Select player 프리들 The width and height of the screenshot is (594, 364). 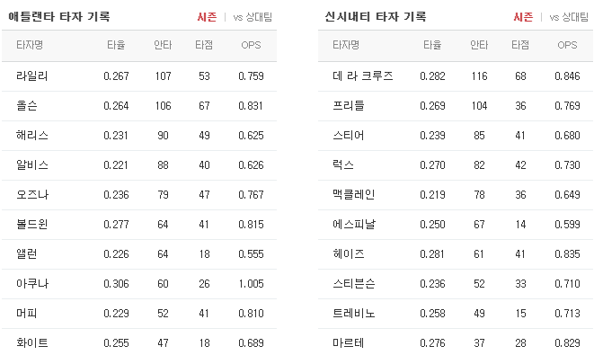(x=348, y=106)
